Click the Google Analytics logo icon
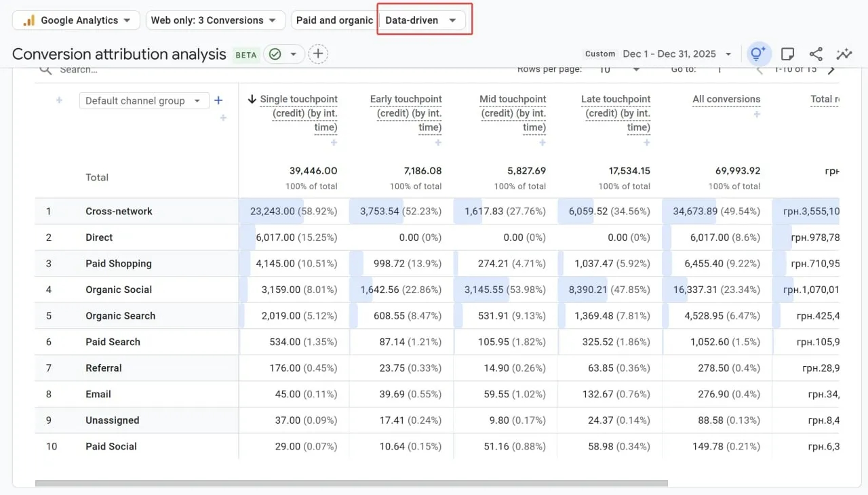Screen dimensions: 868x495 [x=29, y=20]
